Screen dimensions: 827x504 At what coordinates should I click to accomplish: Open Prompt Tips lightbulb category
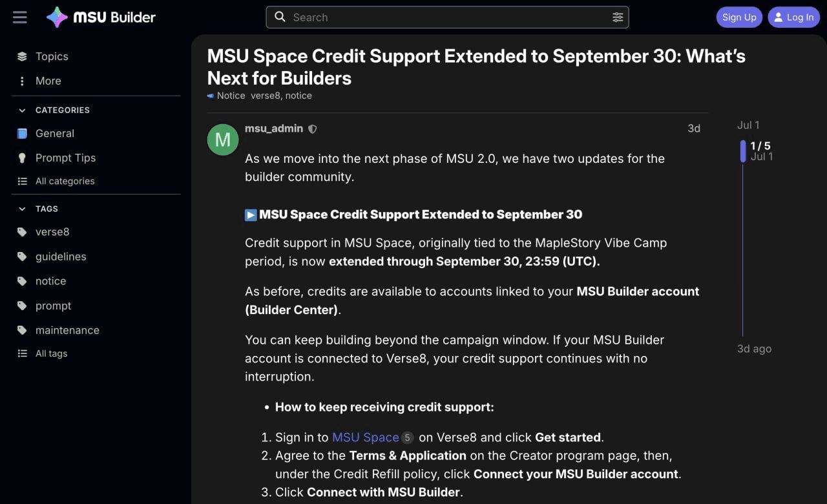click(22, 158)
